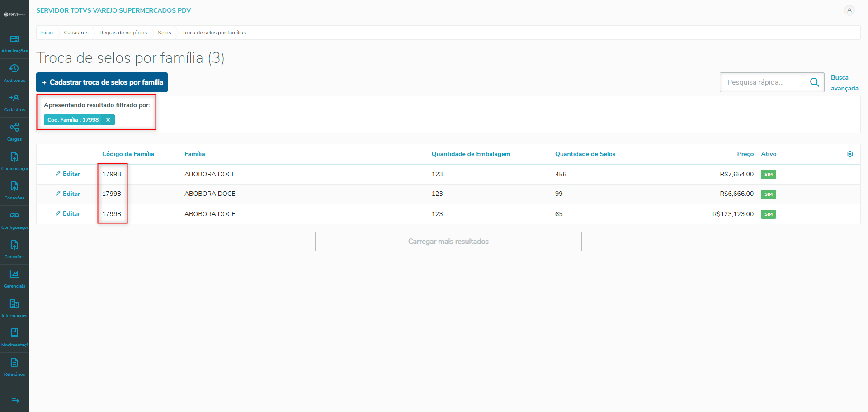Click the Troca de selos por famílias breadcrumb
868x412 pixels.
[x=214, y=33]
